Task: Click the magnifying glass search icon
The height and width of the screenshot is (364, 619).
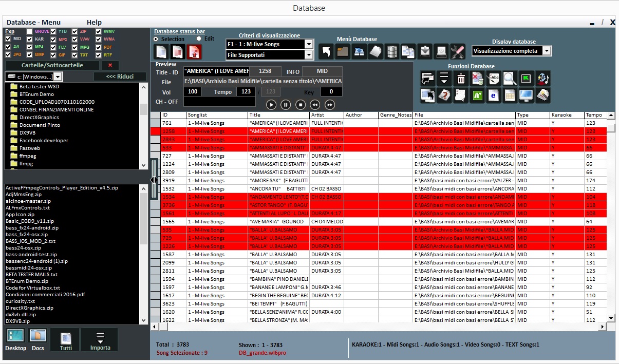Action: point(511,78)
